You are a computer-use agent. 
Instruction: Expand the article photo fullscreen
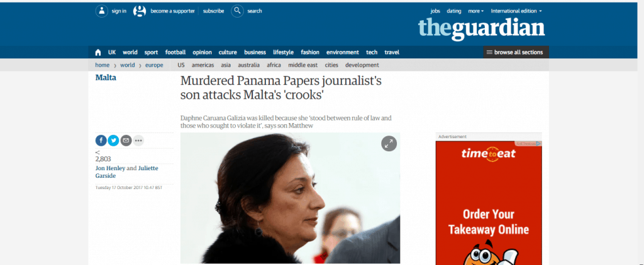tap(389, 143)
